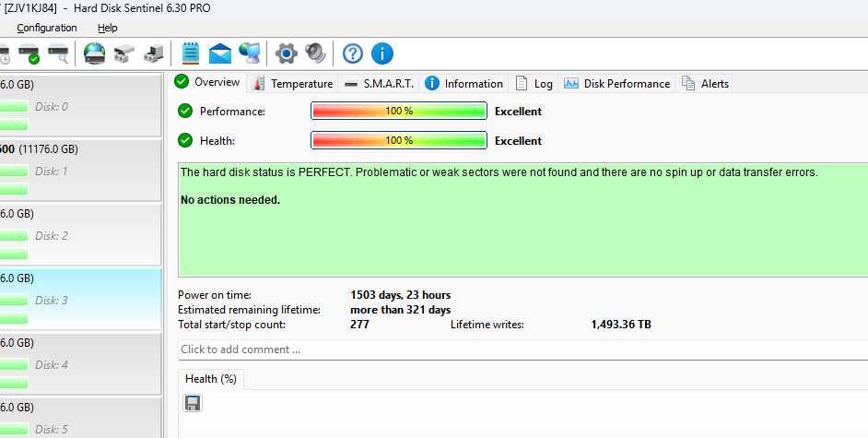
Task: Click the 'Estimated remaining lifetime:' label
Action: pos(249,310)
